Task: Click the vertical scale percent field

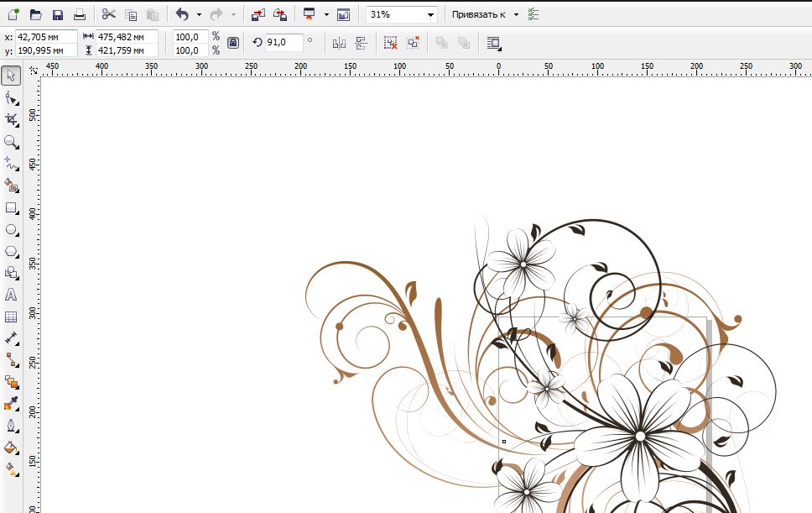Action: pyautogui.click(x=190, y=50)
